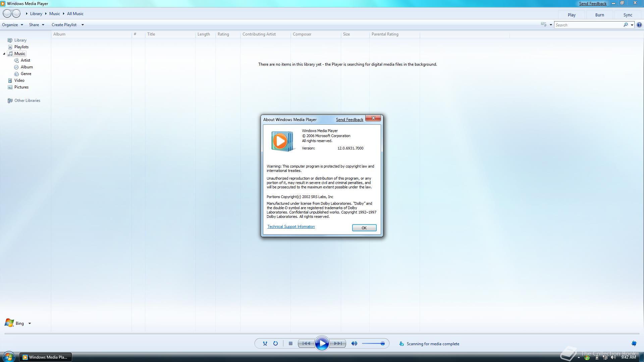Sort by the Album column header
Viewport: 644px width, 362px height.
click(x=91, y=34)
